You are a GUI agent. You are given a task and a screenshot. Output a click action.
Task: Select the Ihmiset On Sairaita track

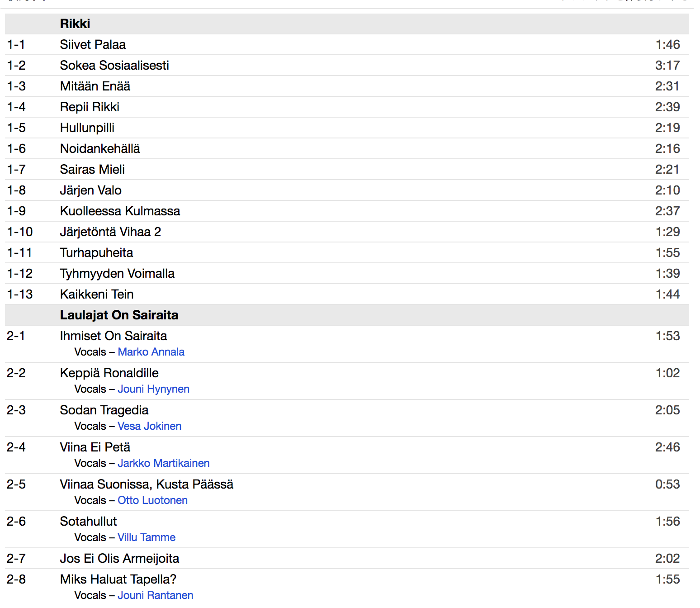click(x=114, y=336)
